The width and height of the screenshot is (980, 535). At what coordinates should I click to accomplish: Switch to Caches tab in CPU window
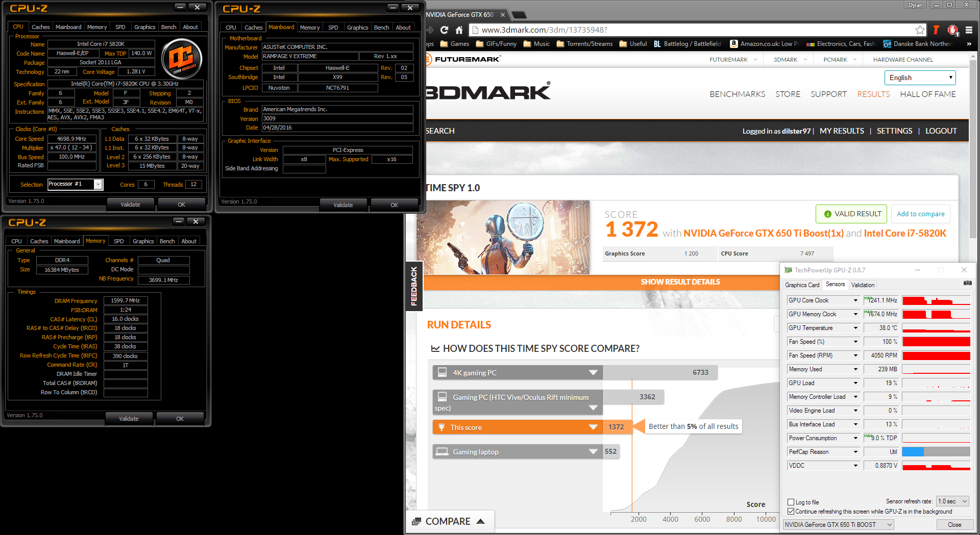pyautogui.click(x=40, y=27)
